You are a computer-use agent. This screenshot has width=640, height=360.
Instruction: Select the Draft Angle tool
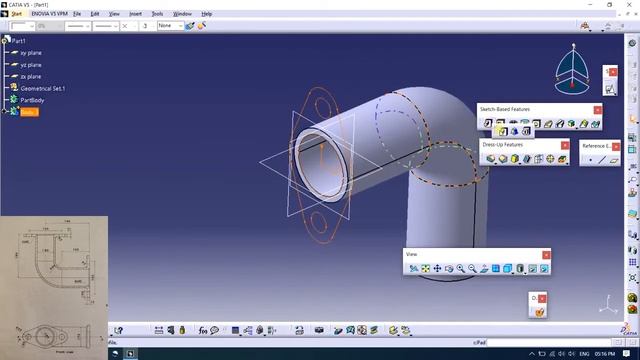pyautogui.click(x=515, y=159)
